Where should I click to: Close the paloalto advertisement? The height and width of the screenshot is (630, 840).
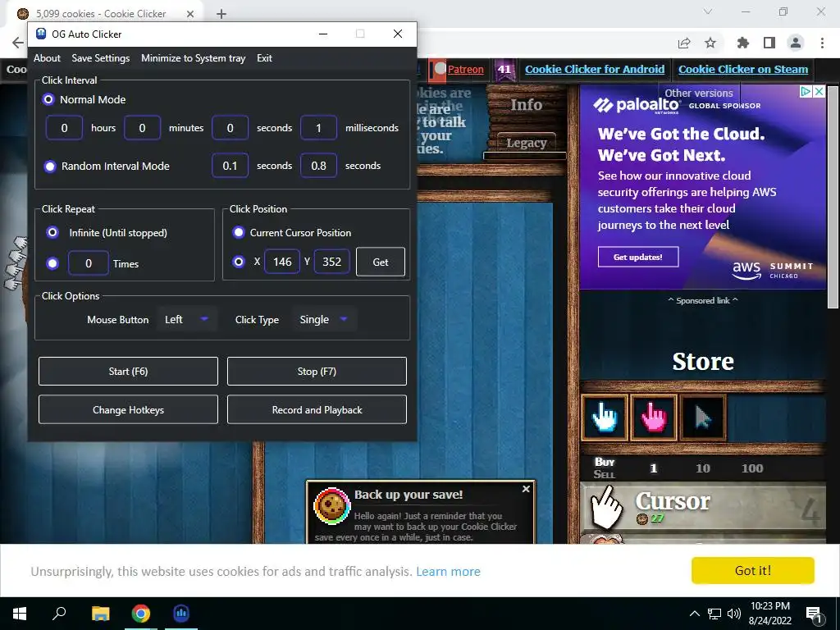819,92
